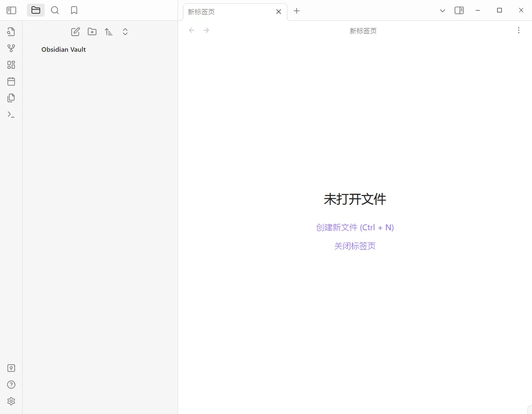Click the 关闭标签页 link
The image size is (532, 414).
click(x=355, y=246)
